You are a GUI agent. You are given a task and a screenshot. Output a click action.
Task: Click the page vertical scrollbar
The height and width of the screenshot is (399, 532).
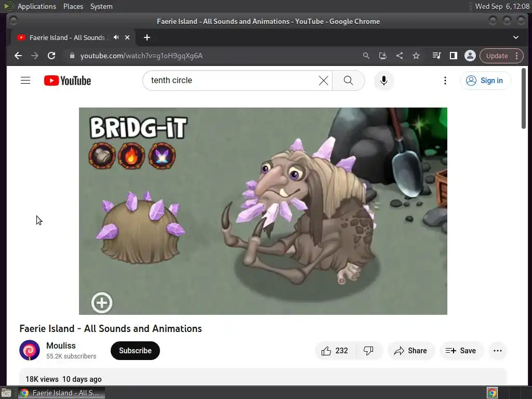[524, 98]
